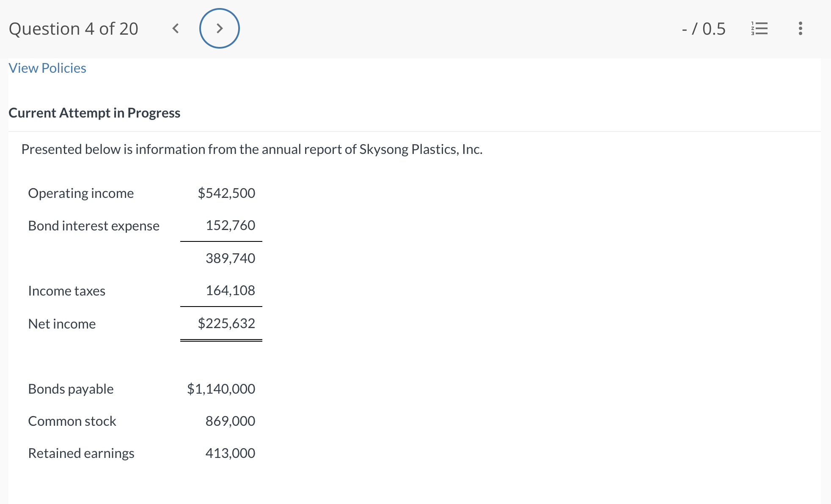Click the 'Bond interest expense' label

click(x=94, y=226)
